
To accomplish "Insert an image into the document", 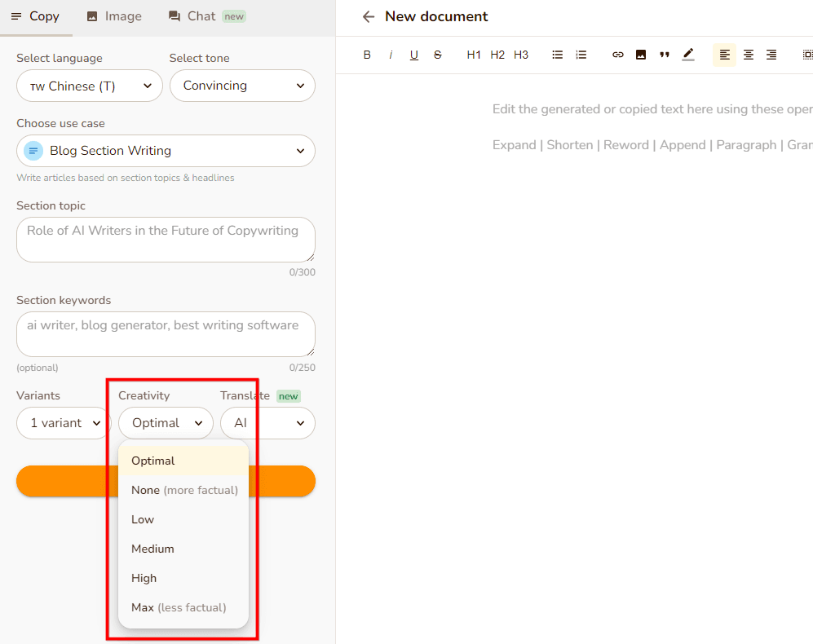I will pos(641,55).
